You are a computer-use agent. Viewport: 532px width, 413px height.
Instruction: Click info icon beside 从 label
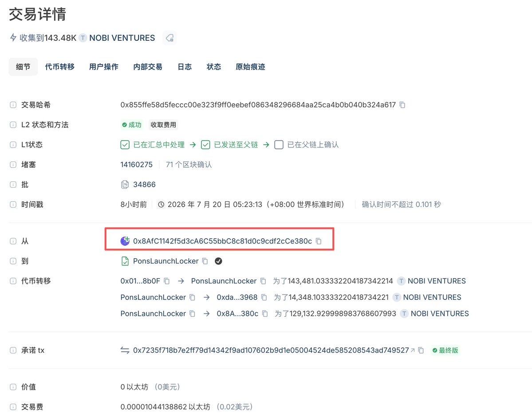point(13,241)
